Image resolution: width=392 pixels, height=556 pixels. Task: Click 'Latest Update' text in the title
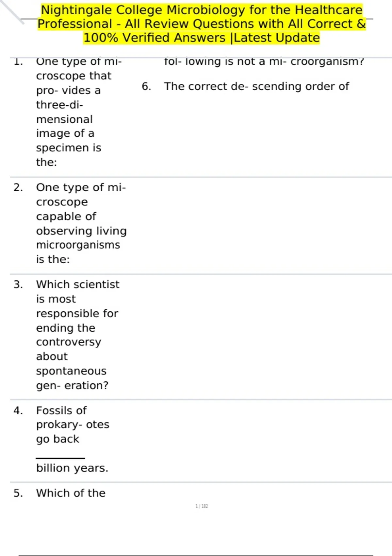point(277,38)
